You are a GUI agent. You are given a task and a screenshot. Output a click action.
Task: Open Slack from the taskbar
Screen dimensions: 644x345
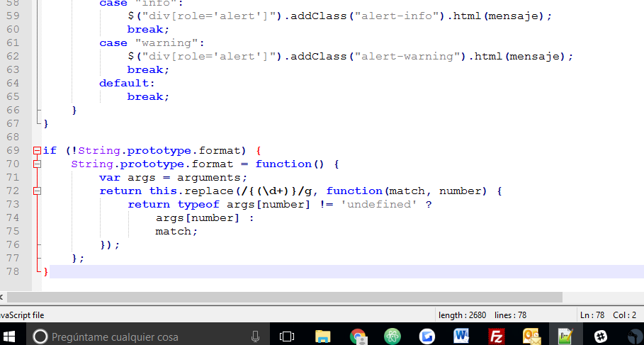(x=601, y=336)
